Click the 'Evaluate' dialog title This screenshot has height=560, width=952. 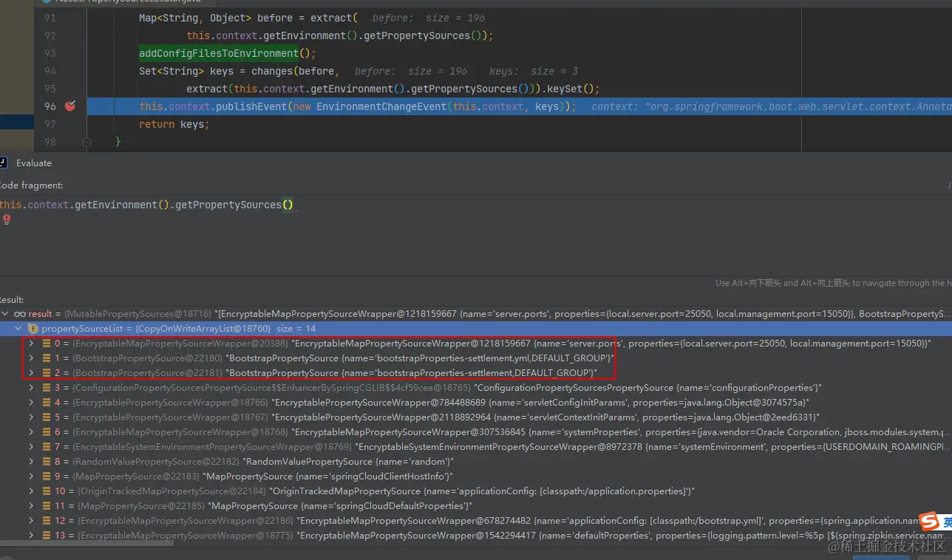pyautogui.click(x=34, y=163)
